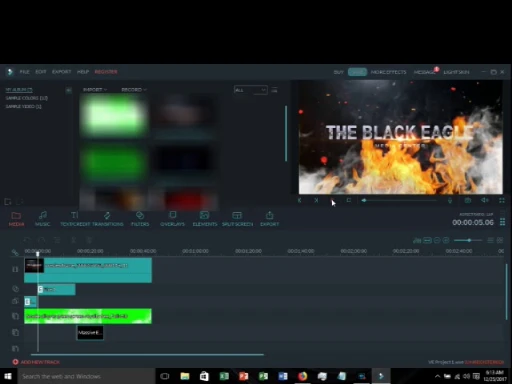This screenshot has height=384, width=512.
Task: Open the File menu
Action: point(24,72)
